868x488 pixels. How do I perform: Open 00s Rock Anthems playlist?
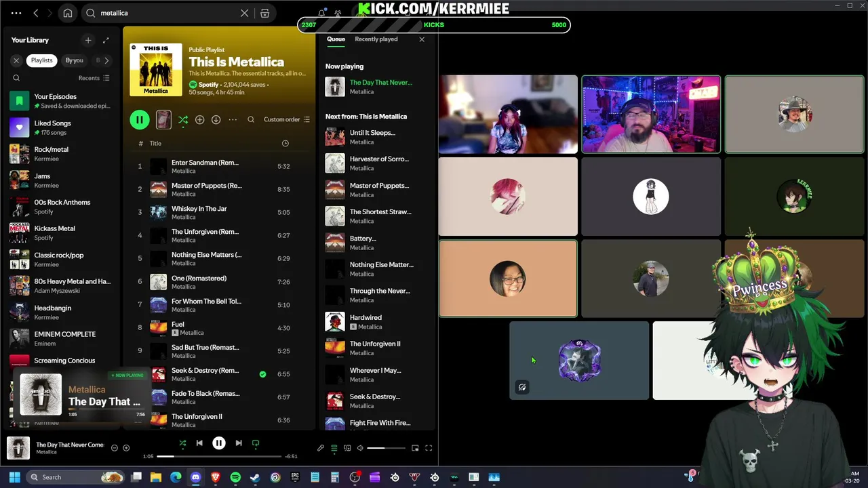click(x=62, y=207)
